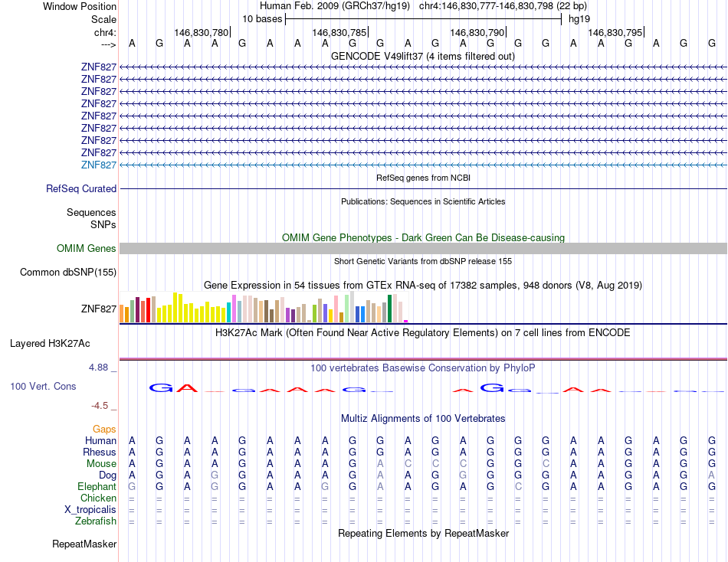Select the large red A in PhyloP logo

point(187,387)
